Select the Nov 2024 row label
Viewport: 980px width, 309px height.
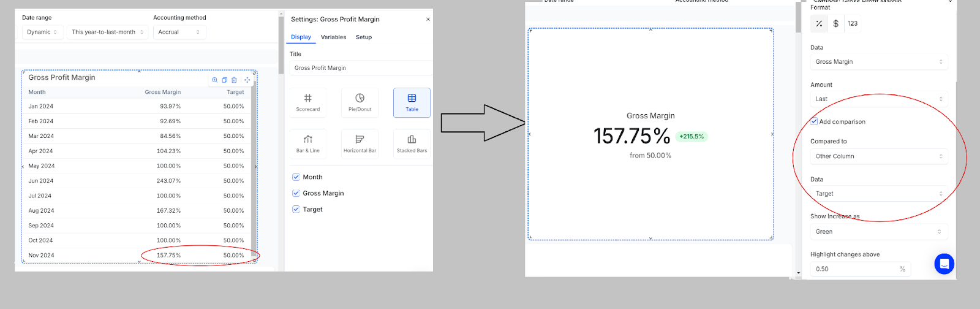click(41, 255)
